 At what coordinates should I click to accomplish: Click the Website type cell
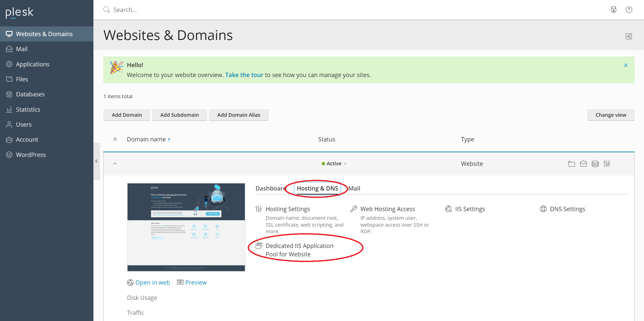coord(472,164)
